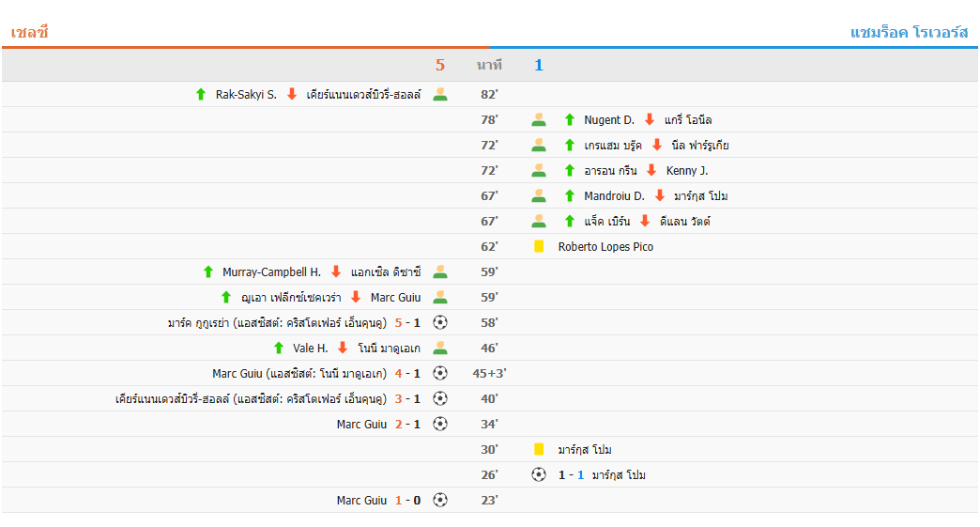
Task: Select Marc Guiu in the 34' goal row
Action: coord(362,424)
